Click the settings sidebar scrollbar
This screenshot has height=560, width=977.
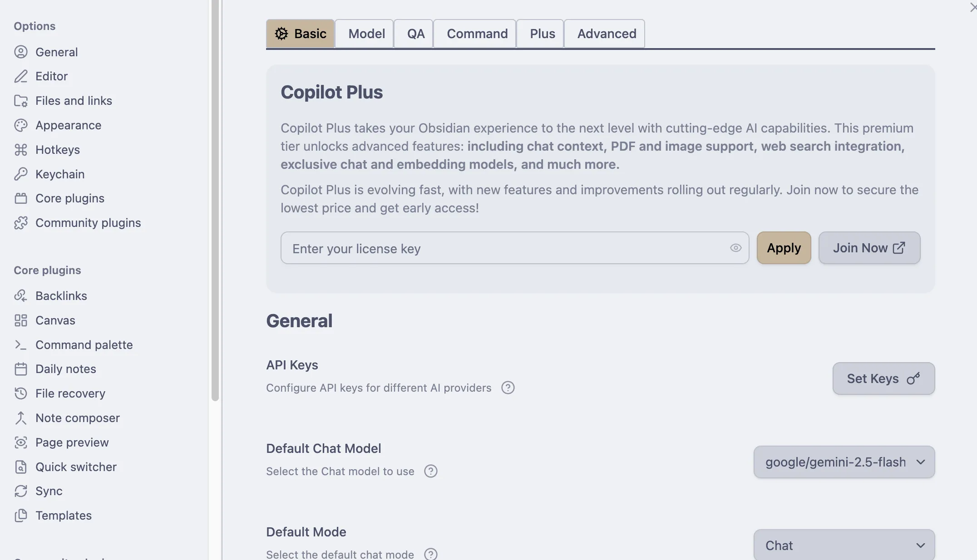(215, 200)
